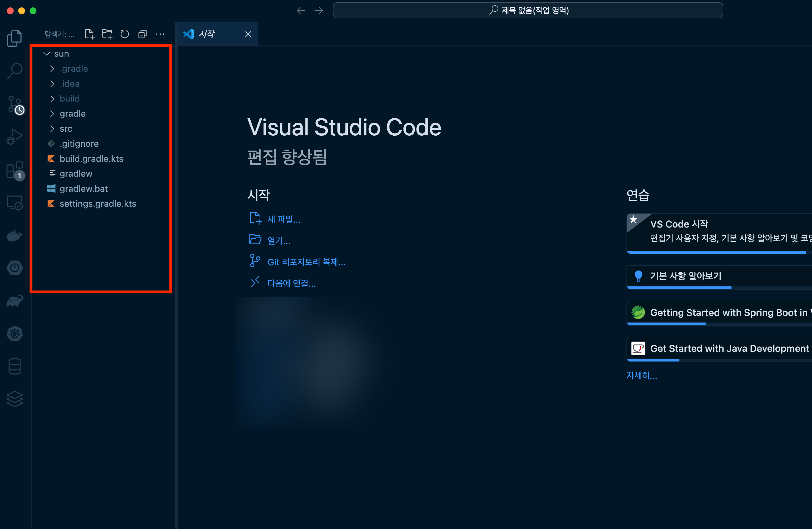Click the New Folder icon in explorer toolbar
The width and height of the screenshot is (812, 529).
tap(107, 34)
